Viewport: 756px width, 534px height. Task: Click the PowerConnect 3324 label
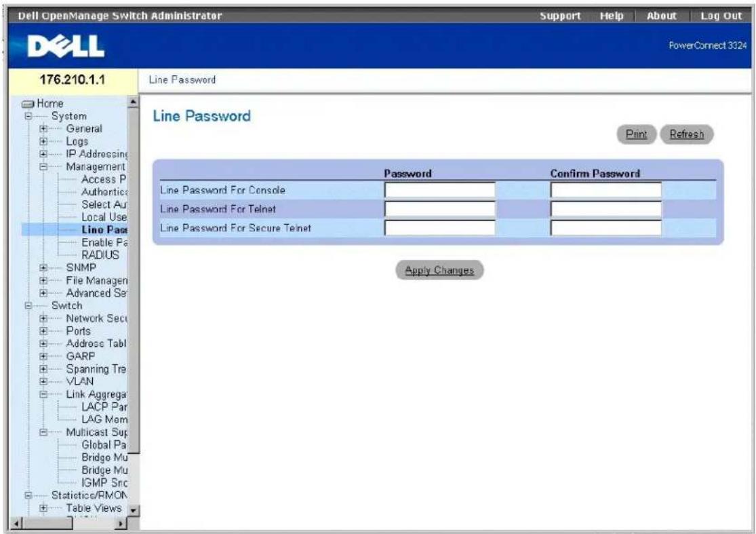point(707,45)
